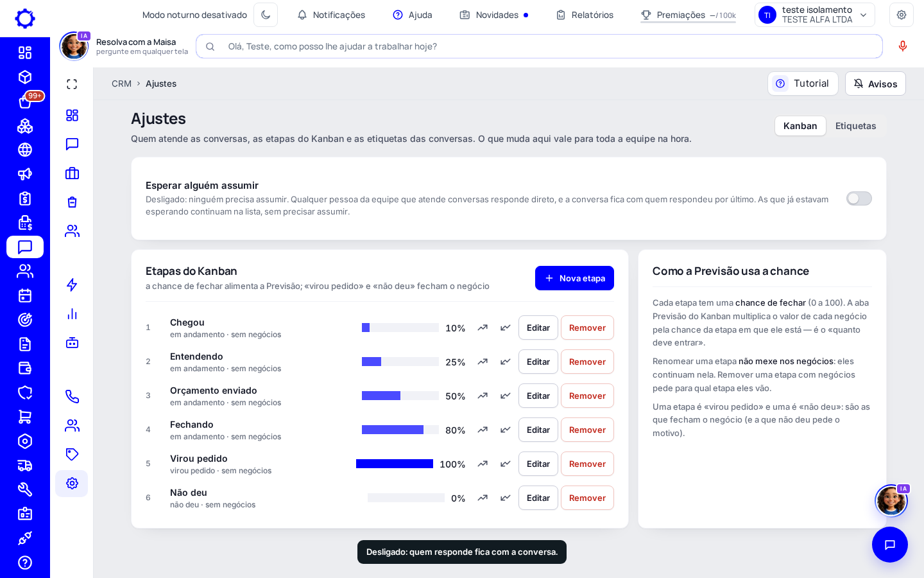Click the trend-down icon in Entendendo row

click(506, 362)
